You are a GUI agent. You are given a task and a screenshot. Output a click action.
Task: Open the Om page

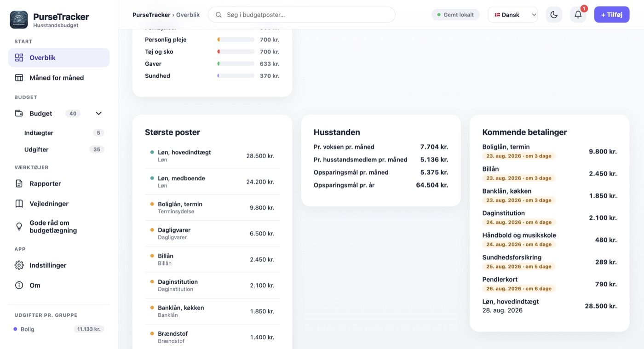tap(59, 285)
